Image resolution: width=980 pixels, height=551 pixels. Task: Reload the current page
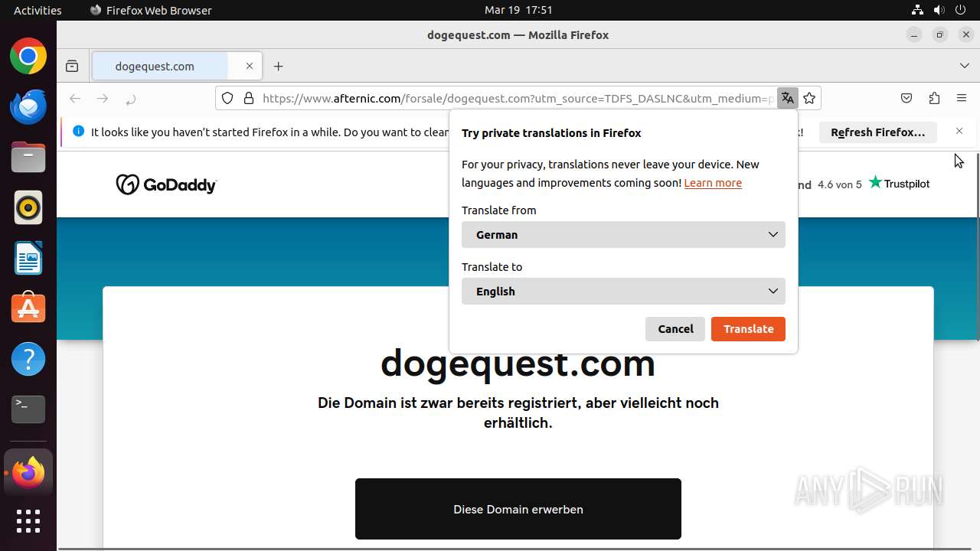(x=130, y=98)
